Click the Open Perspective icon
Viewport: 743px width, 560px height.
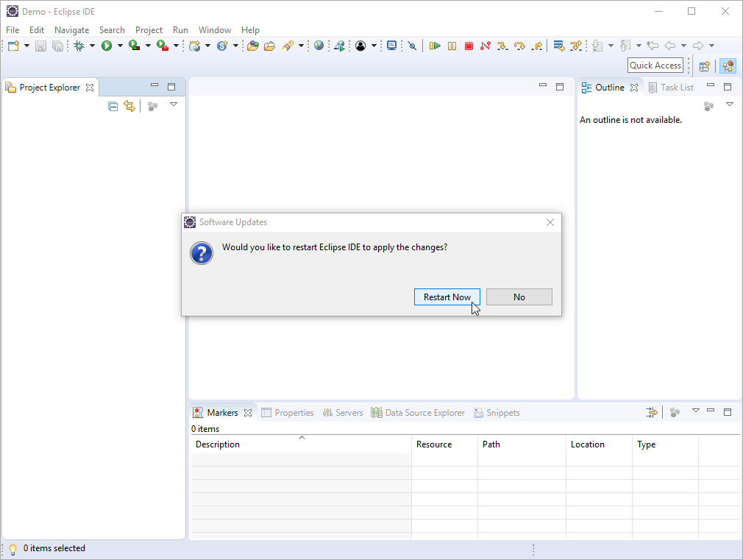click(x=704, y=66)
